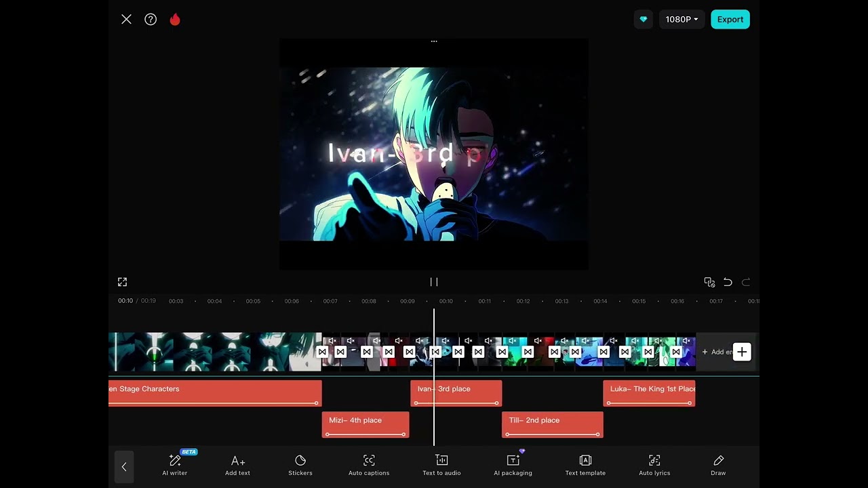Open the Stickers tool
Viewport: 868px width, 488px height.
coord(300,465)
